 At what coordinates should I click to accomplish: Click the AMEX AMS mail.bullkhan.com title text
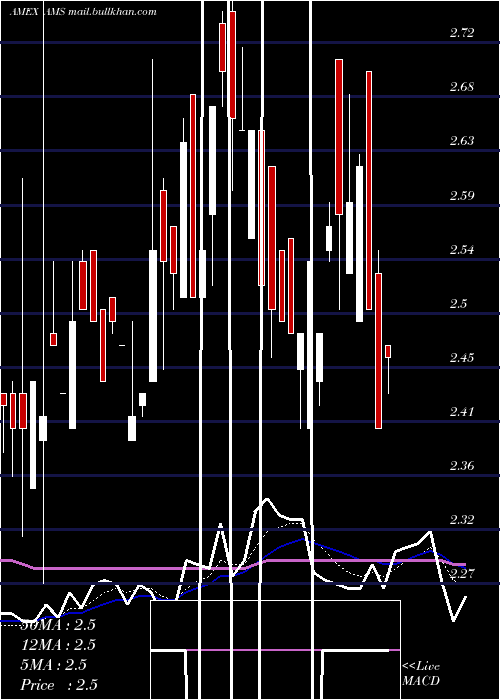pyautogui.click(x=83, y=12)
